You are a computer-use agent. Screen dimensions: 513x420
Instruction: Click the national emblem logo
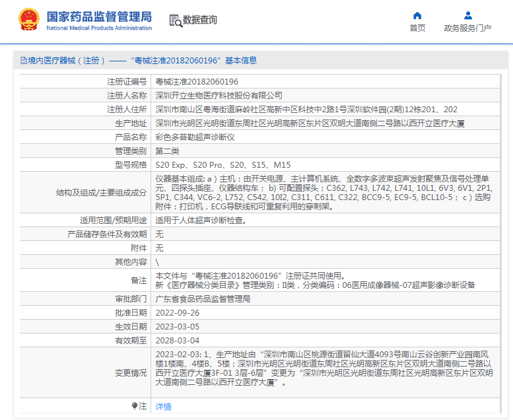(x=29, y=19)
